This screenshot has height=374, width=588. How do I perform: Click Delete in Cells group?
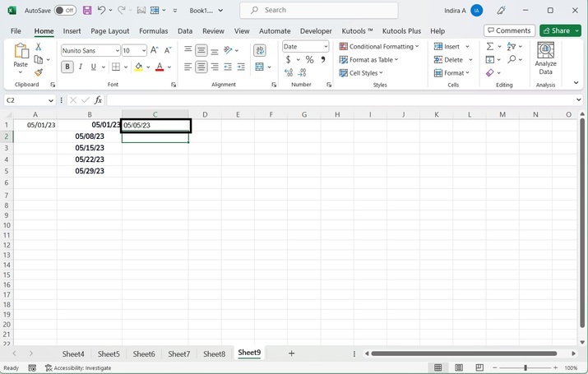pos(453,59)
